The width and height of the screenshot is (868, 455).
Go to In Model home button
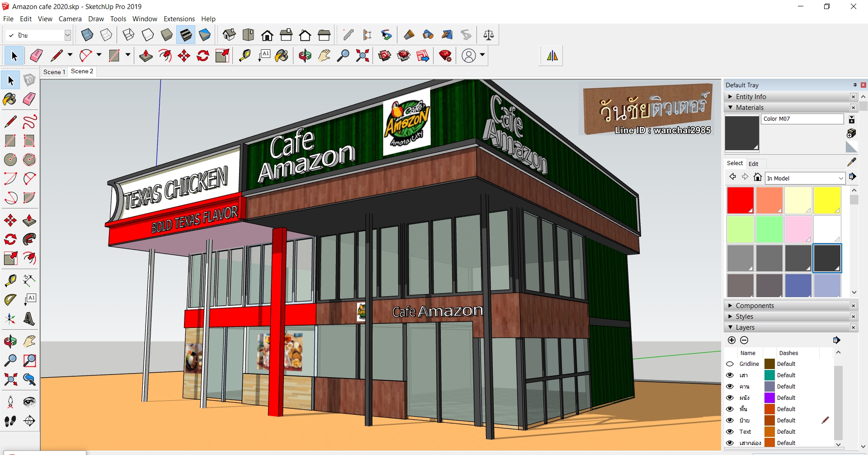point(758,177)
